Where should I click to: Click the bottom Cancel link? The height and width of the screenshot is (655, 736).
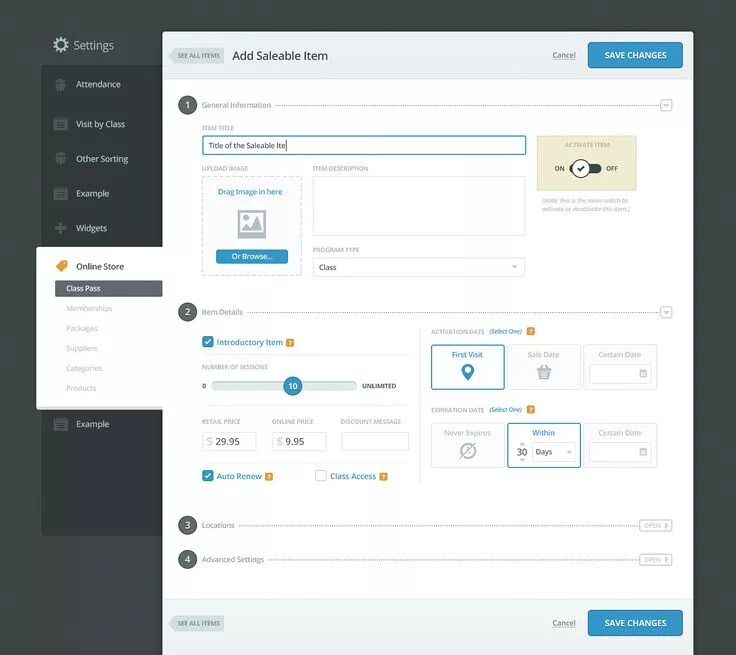coord(564,623)
